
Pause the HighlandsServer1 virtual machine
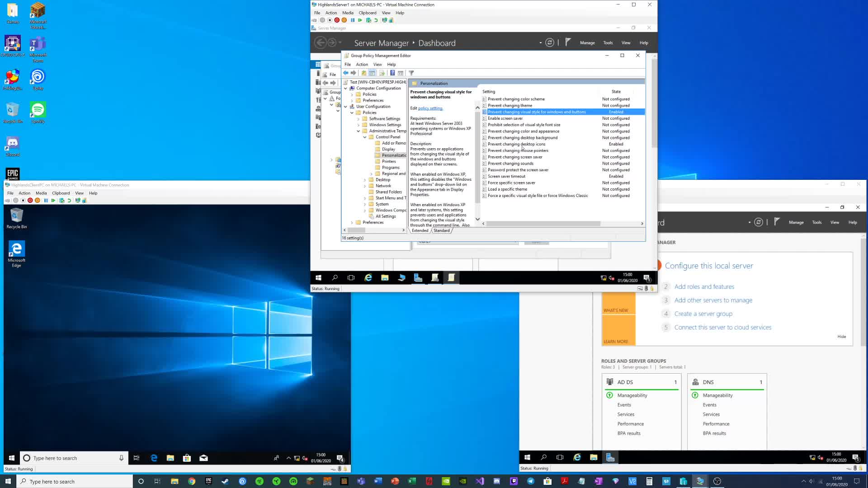click(353, 20)
